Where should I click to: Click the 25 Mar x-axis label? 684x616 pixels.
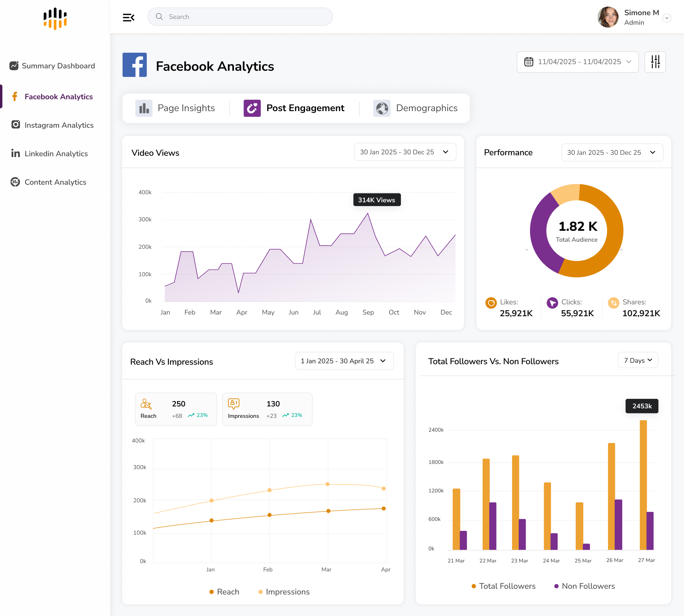(583, 561)
